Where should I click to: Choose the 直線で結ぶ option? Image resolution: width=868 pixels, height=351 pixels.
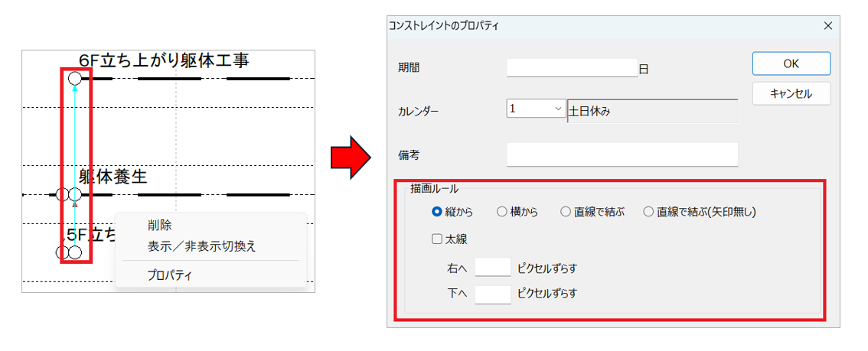click(x=566, y=212)
